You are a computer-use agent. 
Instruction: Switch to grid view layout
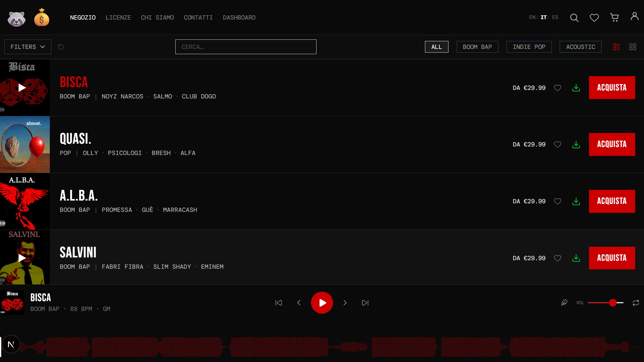tap(633, 47)
